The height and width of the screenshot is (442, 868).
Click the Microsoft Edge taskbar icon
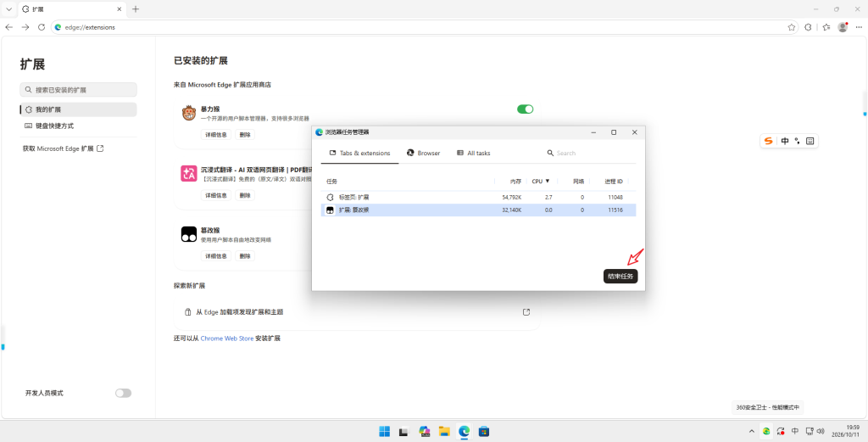[464, 431]
